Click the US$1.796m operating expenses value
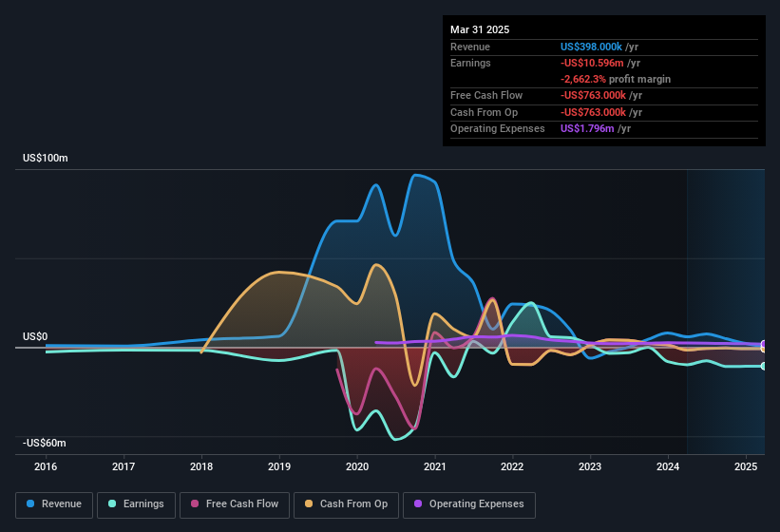 coord(587,129)
